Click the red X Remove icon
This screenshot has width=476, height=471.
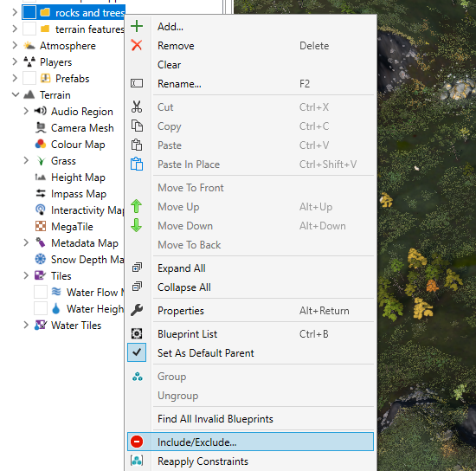point(137,45)
